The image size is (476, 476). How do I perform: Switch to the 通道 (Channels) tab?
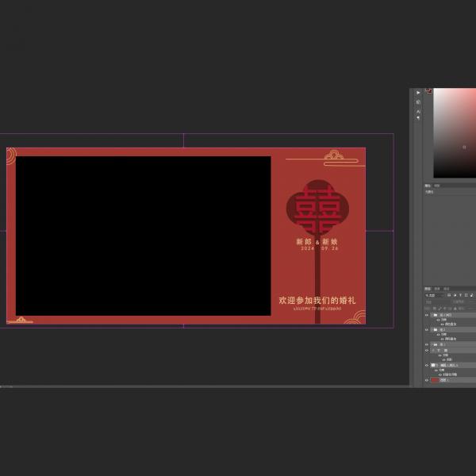point(437,289)
